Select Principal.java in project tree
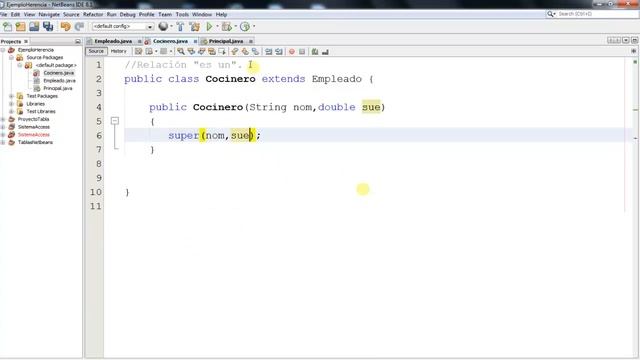Viewport: 640px width, 360px height. point(58,88)
